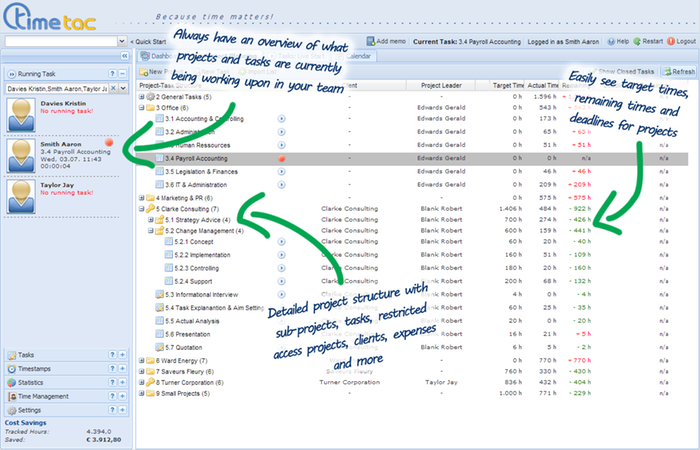Image resolution: width=700 pixels, height=450 pixels.
Task: Clear the user filter with X button
Action: point(113,88)
